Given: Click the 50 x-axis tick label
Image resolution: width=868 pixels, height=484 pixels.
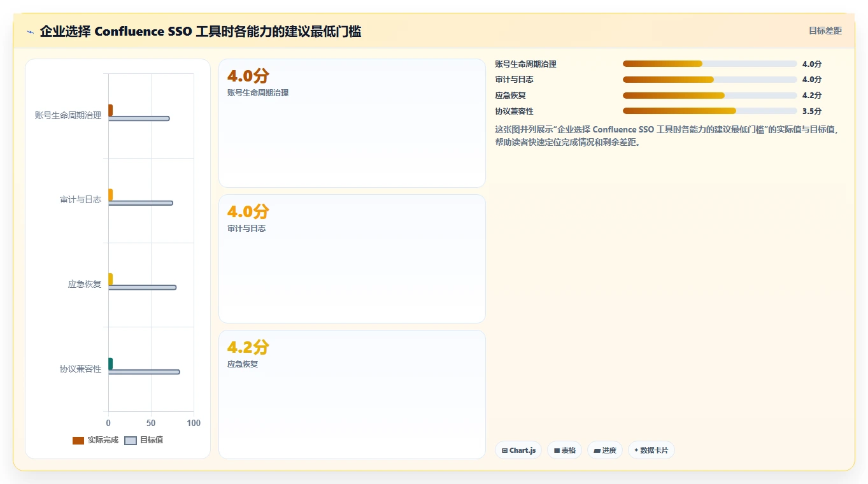Looking at the screenshot, I should 151,423.
